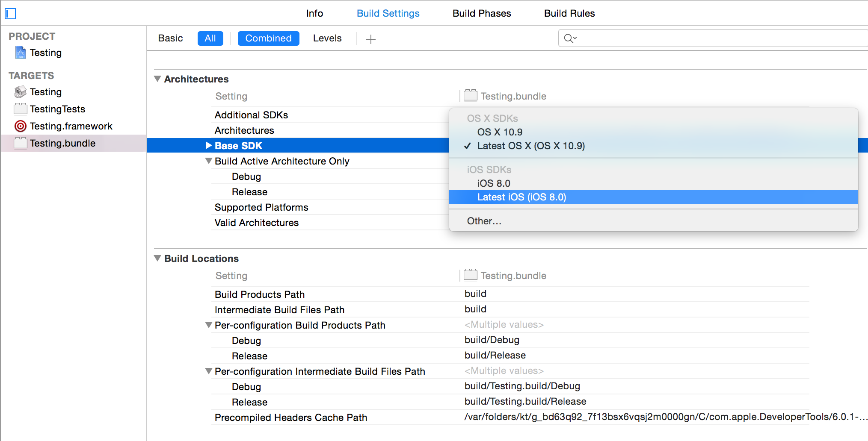Select the TestingTests target
Viewport: 868px width, 441px height.
coord(58,109)
